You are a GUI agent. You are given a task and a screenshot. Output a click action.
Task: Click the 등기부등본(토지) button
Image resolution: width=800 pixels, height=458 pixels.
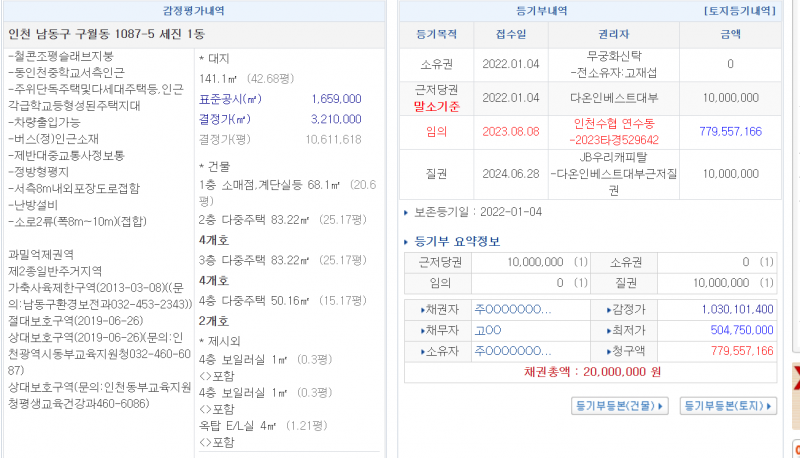click(x=729, y=406)
